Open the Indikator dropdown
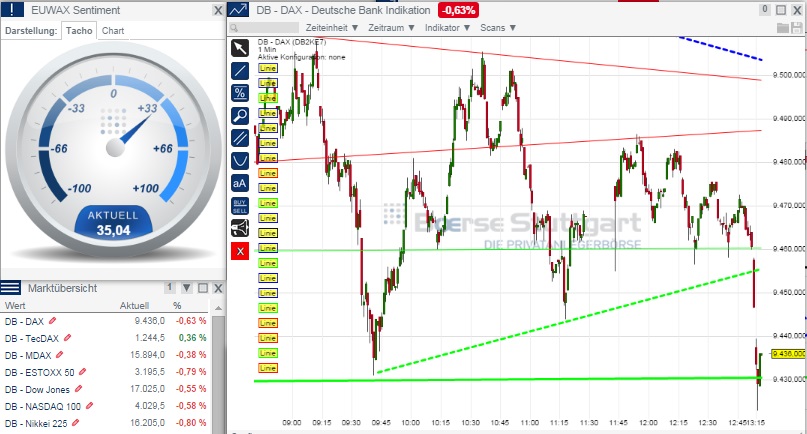 (447, 28)
